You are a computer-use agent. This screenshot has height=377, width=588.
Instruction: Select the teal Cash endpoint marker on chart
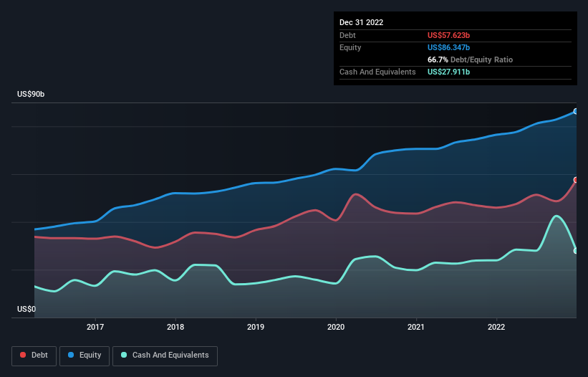point(576,251)
